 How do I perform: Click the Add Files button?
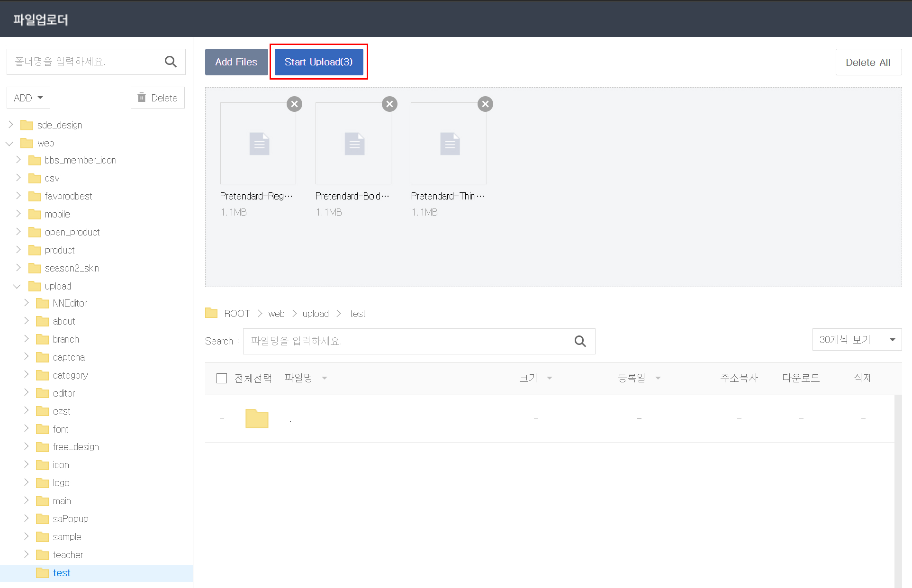pos(236,62)
